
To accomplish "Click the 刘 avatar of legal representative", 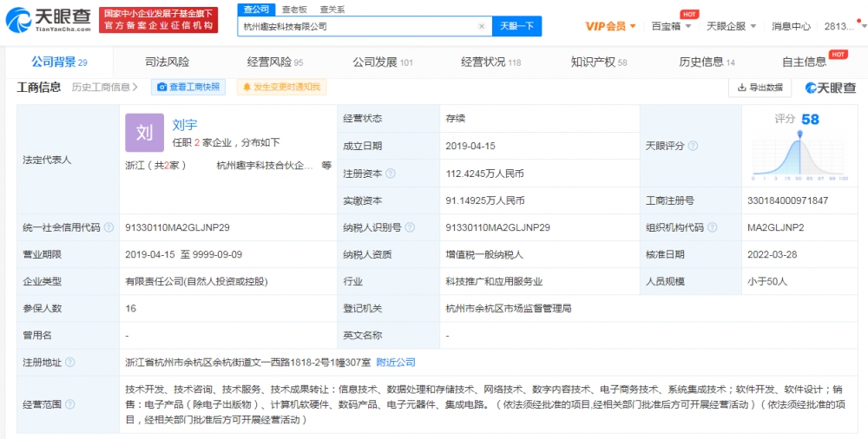I will tap(144, 133).
